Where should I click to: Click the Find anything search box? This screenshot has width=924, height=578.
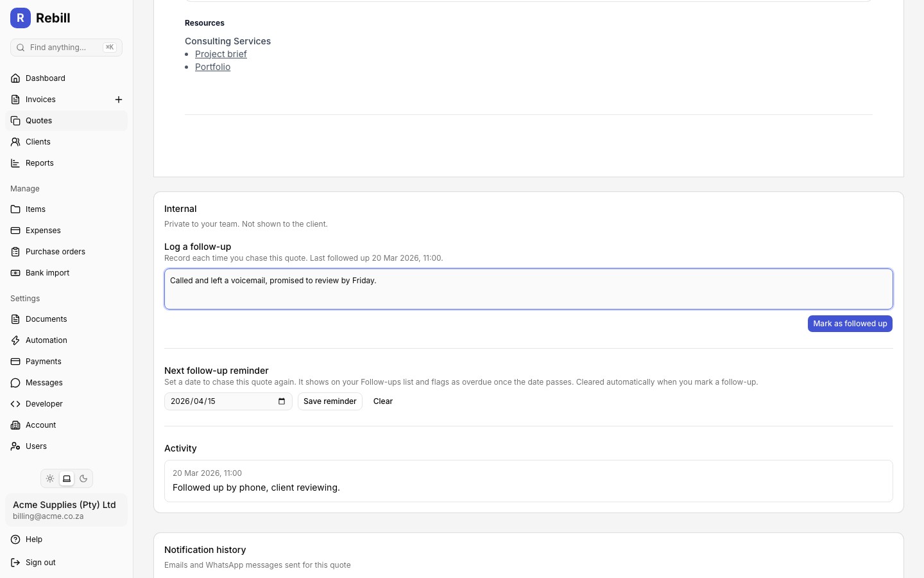66,48
